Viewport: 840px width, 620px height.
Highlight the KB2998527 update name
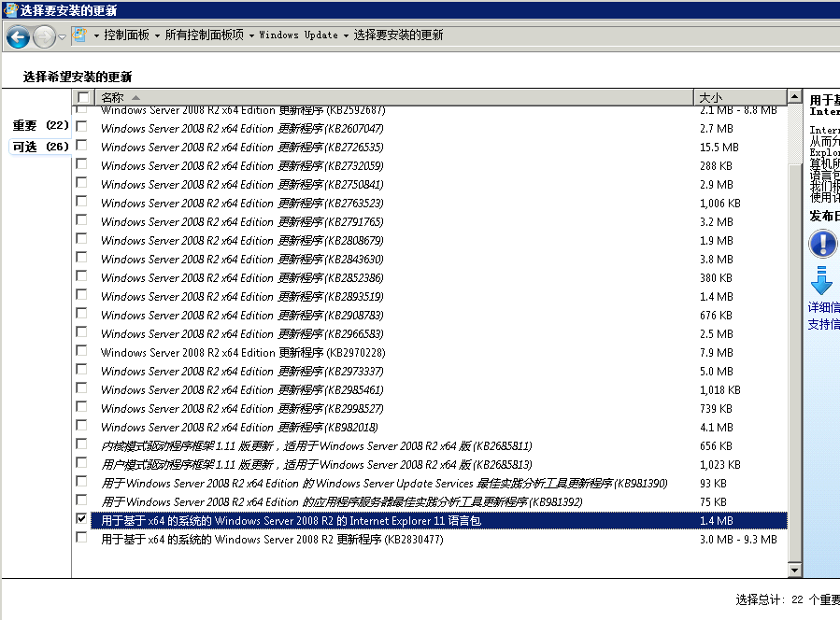242,409
